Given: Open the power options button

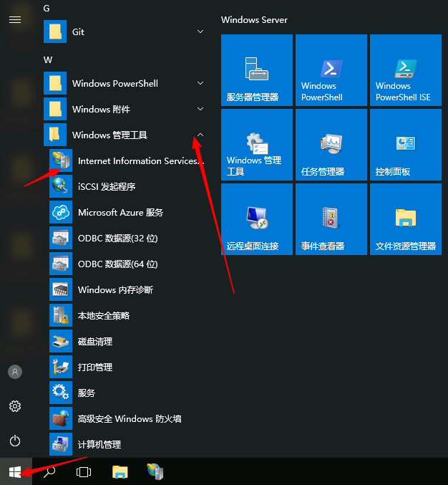Looking at the screenshot, I should click(15, 441).
